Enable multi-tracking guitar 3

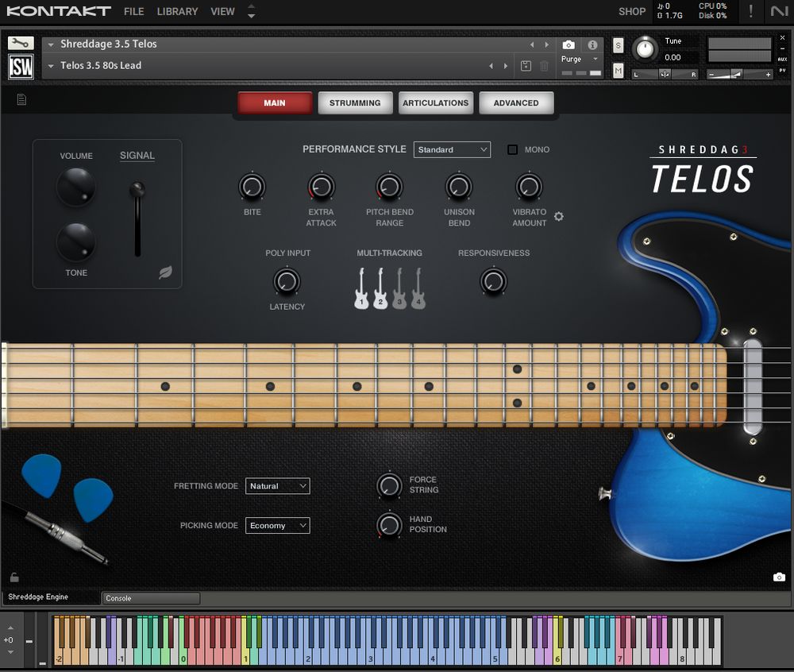click(x=399, y=288)
